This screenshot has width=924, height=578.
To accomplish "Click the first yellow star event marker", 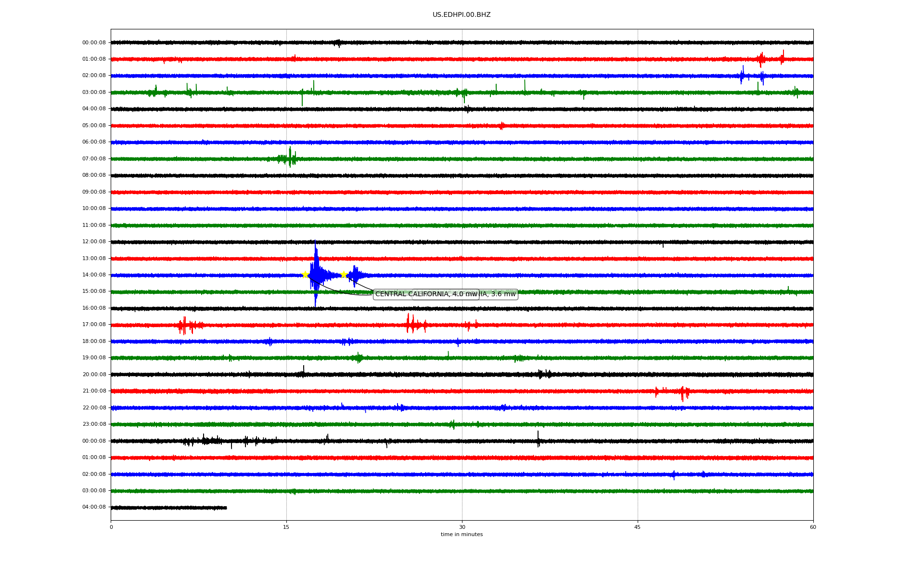I will (x=305, y=275).
